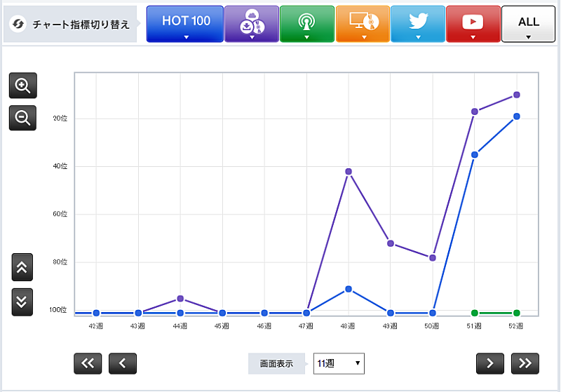Click the purple data point at week 48
Image resolution: width=561 pixels, height=392 pixels.
tap(349, 171)
